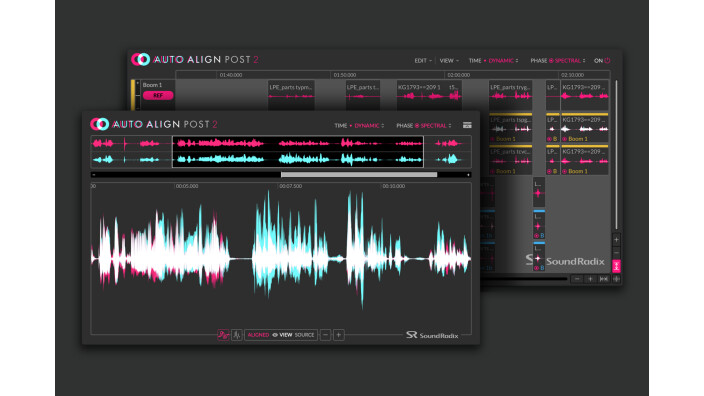Click the crosshair zoom icon in back window
The height and width of the screenshot is (396, 704).
click(x=616, y=279)
